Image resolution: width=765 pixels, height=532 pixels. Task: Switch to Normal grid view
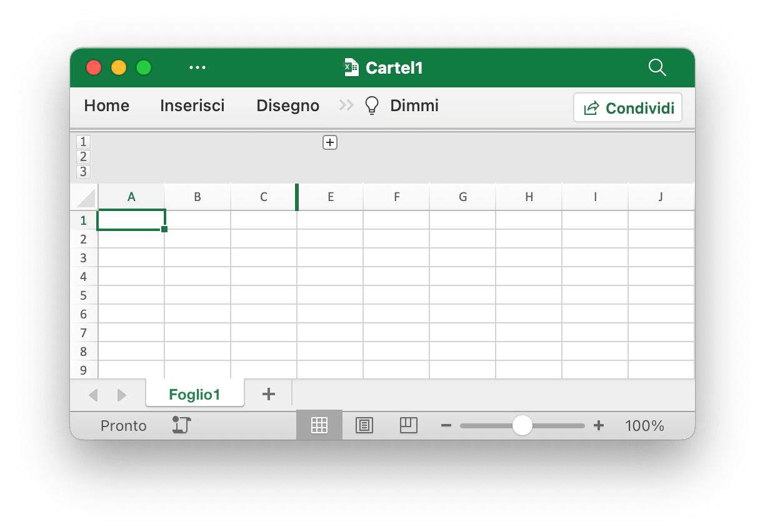tap(319, 425)
